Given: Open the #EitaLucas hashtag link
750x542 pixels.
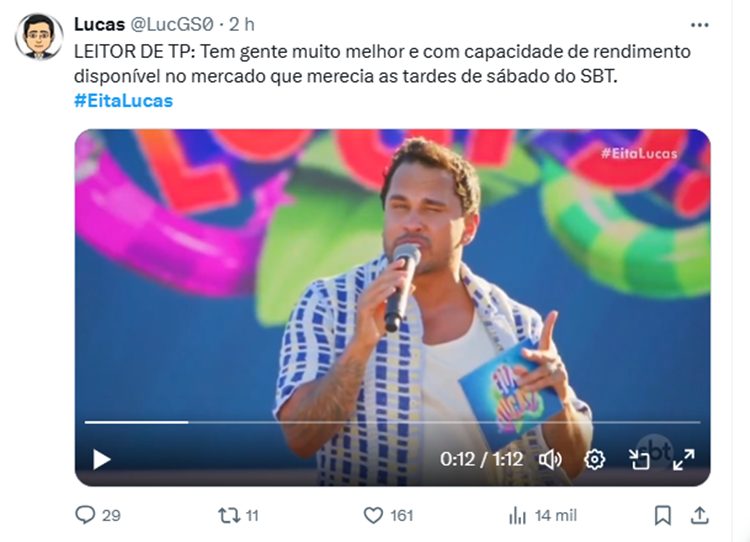Looking at the screenshot, I should [123, 101].
